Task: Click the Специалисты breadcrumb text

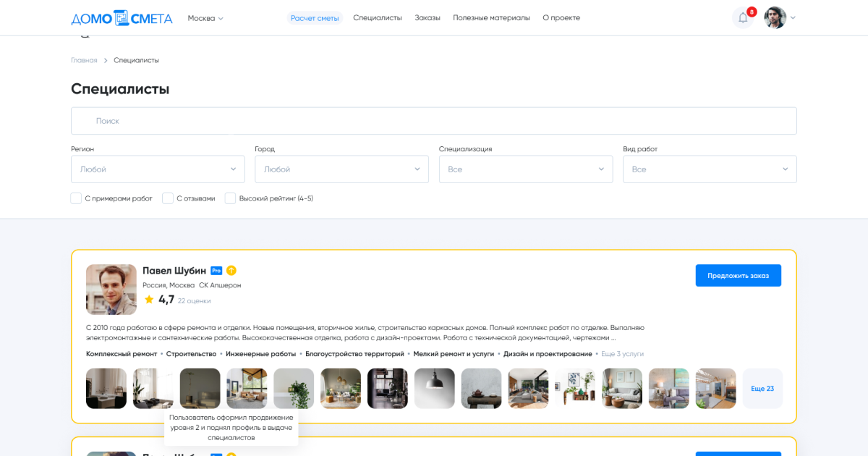Action: click(136, 60)
